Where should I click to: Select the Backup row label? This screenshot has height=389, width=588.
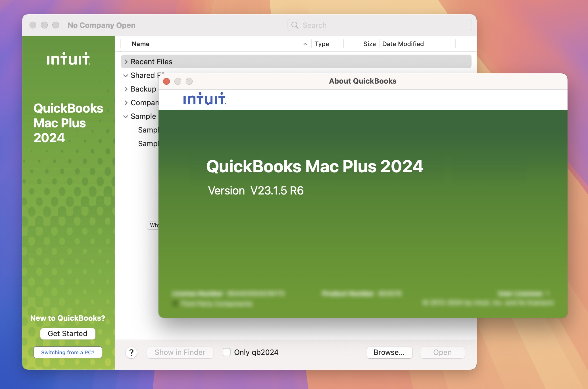[143, 89]
